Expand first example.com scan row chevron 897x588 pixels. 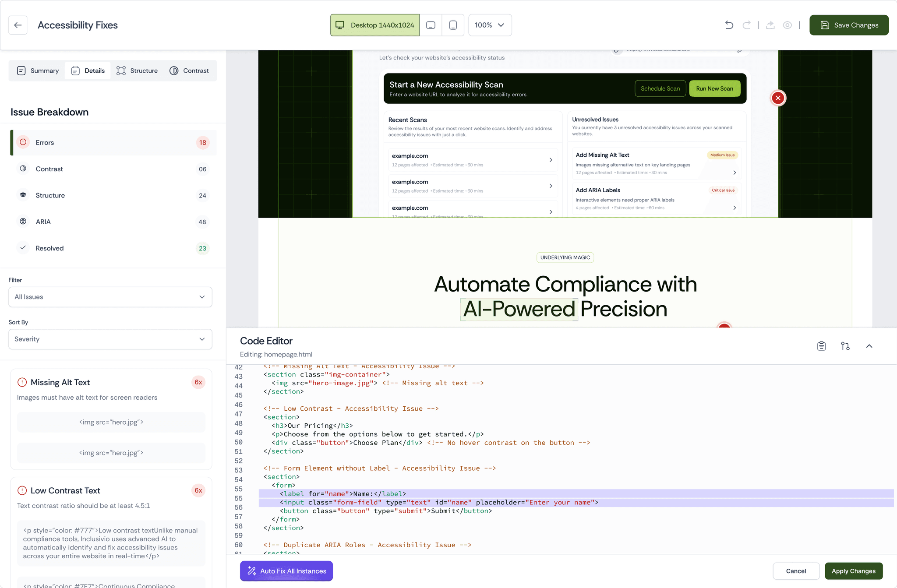[551, 160]
